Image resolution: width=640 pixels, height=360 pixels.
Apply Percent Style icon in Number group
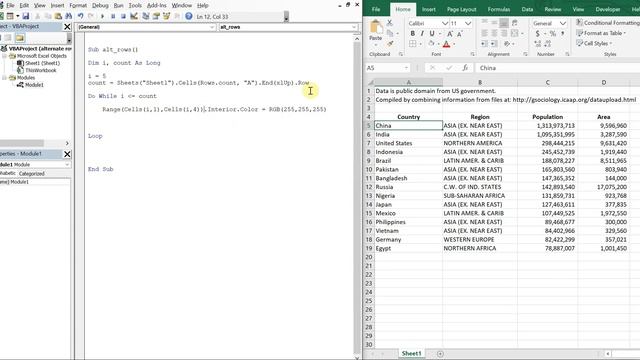553,33
